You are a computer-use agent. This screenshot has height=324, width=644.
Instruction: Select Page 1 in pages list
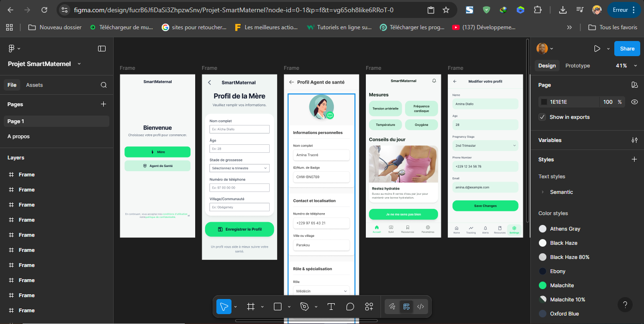coord(57,121)
